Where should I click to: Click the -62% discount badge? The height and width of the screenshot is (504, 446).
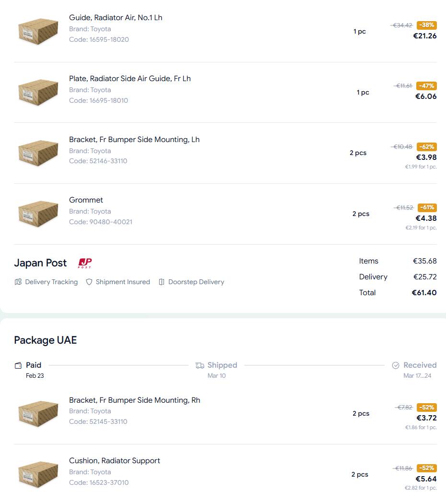[x=426, y=146]
